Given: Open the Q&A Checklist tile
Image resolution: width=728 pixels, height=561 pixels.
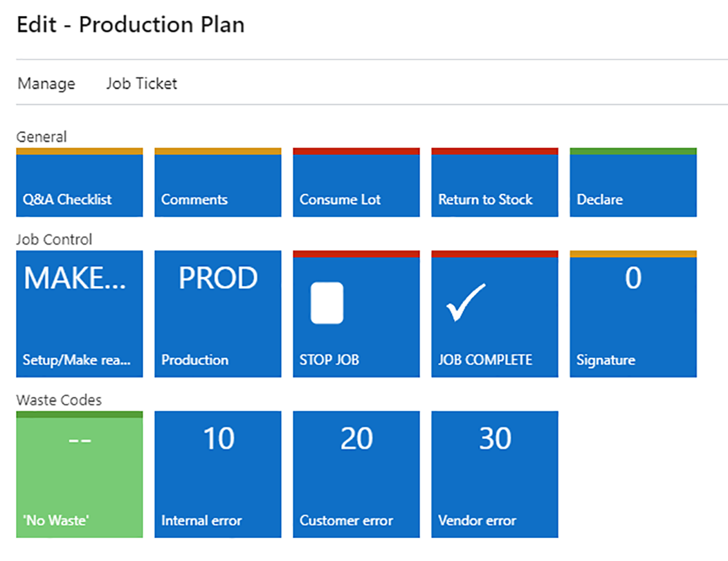Looking at the screenshot, I should point(79,181).
